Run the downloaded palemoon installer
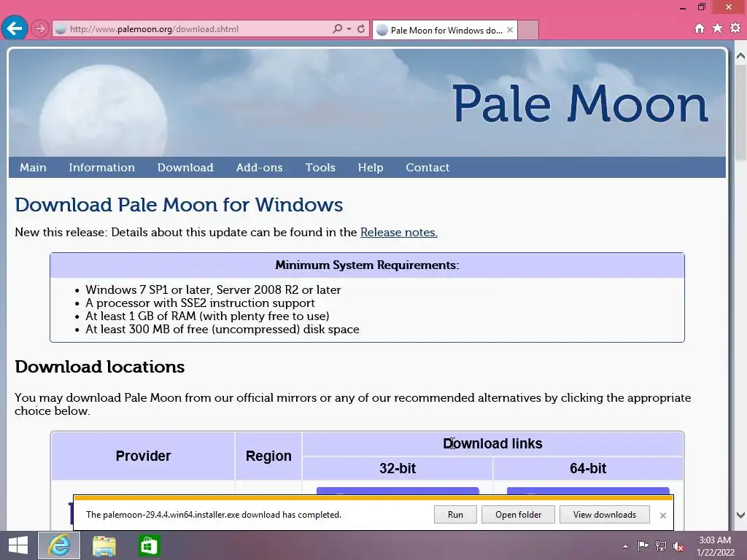747x560 pixels. (x=455, y=515)
